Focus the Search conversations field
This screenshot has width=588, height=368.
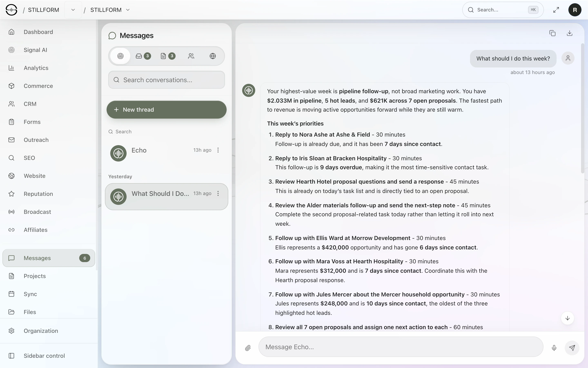[166, 80]
